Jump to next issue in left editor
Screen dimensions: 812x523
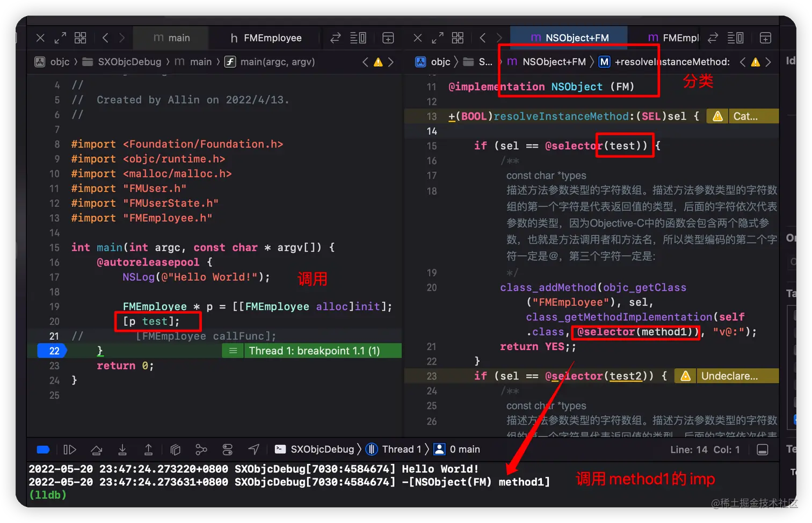[391, 62]
